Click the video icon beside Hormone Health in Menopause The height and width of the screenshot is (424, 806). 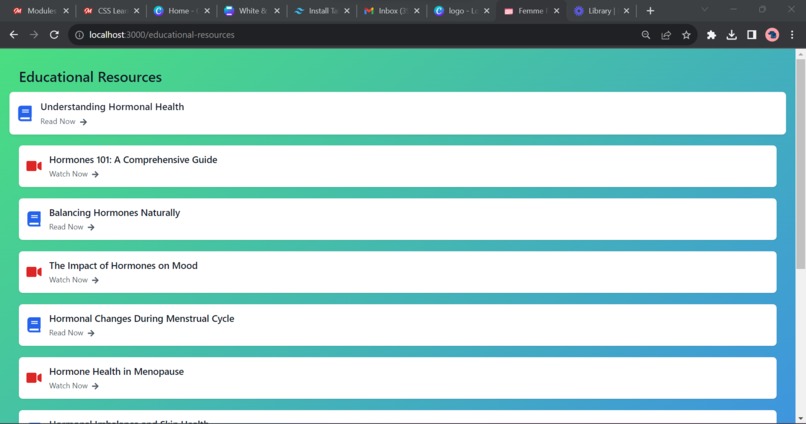(34, 378)
